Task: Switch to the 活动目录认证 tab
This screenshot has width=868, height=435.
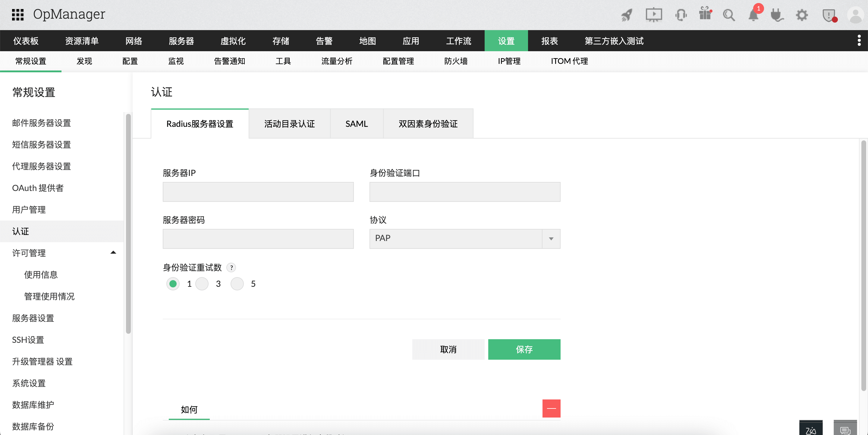Action: pos(289,124)
